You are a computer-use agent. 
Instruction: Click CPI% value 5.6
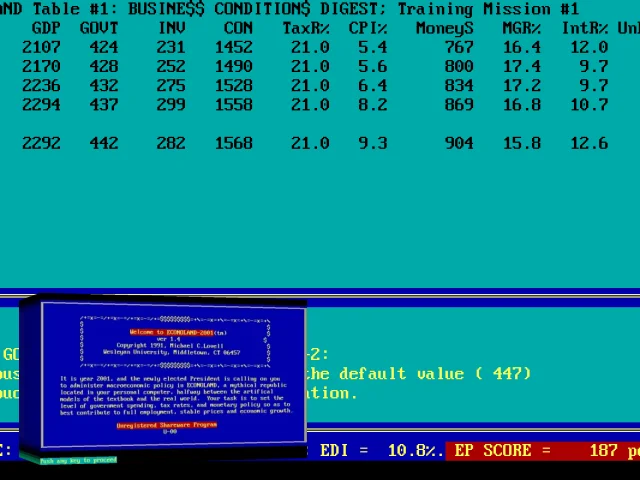[x=373, y=67]
